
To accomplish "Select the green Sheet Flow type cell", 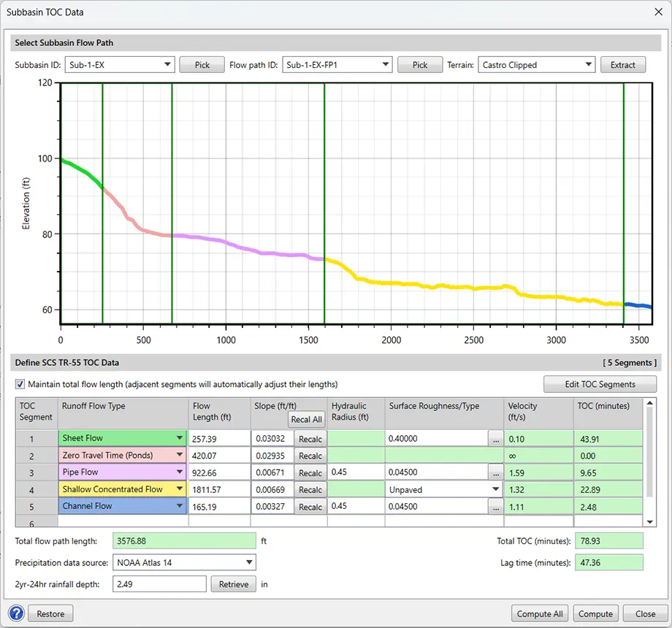I will coord(117,438).
